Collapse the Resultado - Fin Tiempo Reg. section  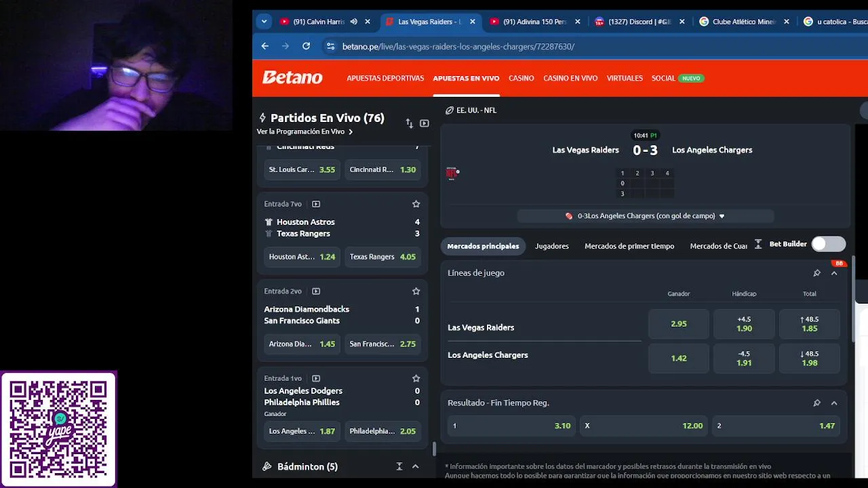[x=834, y=403]
